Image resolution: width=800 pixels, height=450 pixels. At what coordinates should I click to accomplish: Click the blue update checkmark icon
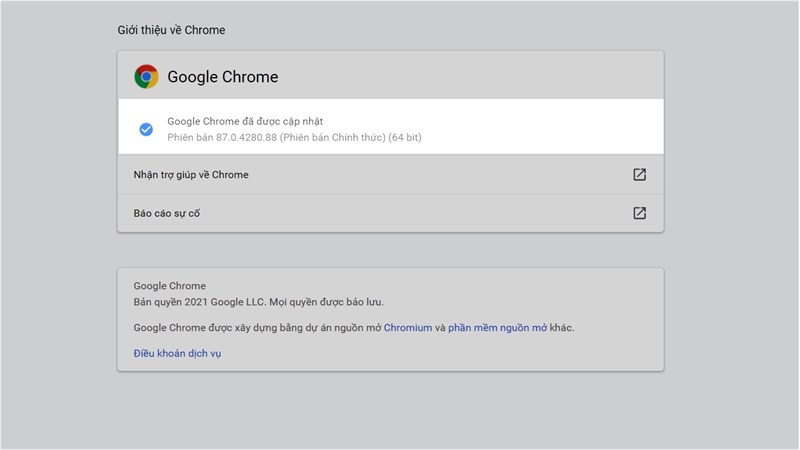(x=146, y=130)
